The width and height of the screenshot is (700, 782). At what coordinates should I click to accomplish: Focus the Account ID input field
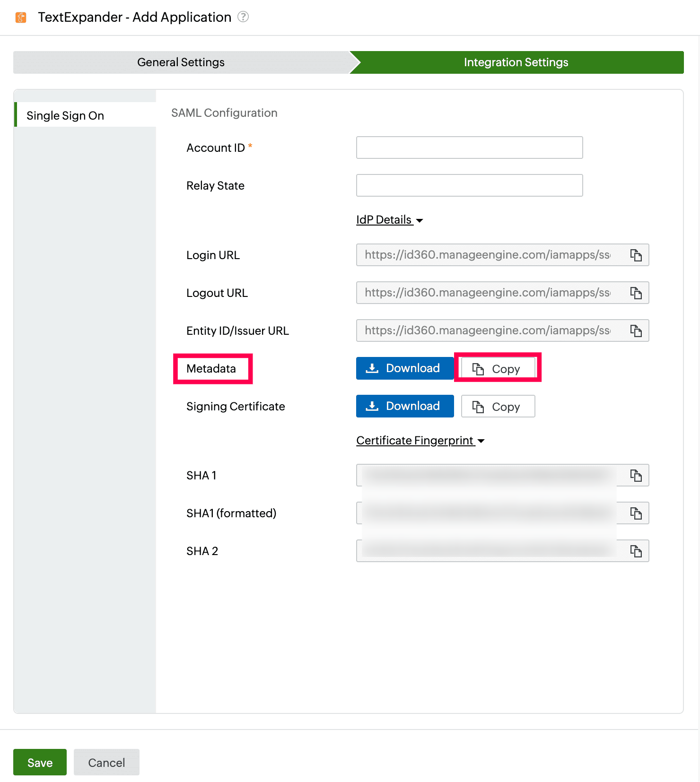click(469, 148)
